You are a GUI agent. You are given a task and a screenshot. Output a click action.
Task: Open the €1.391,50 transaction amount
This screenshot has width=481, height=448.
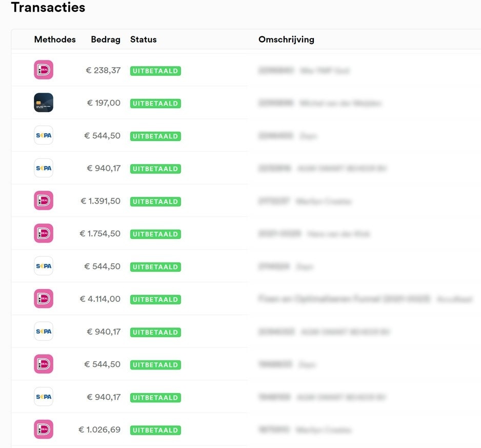(101, 201)
